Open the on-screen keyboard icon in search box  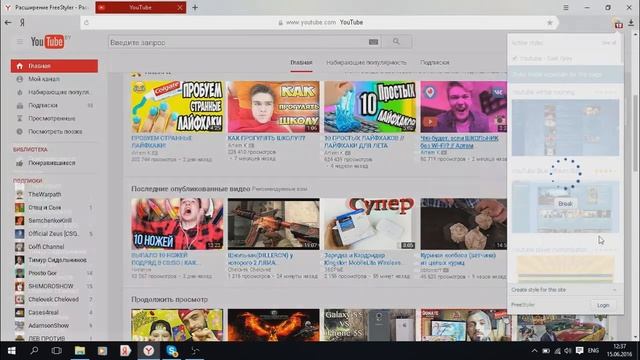click(373, 42)
